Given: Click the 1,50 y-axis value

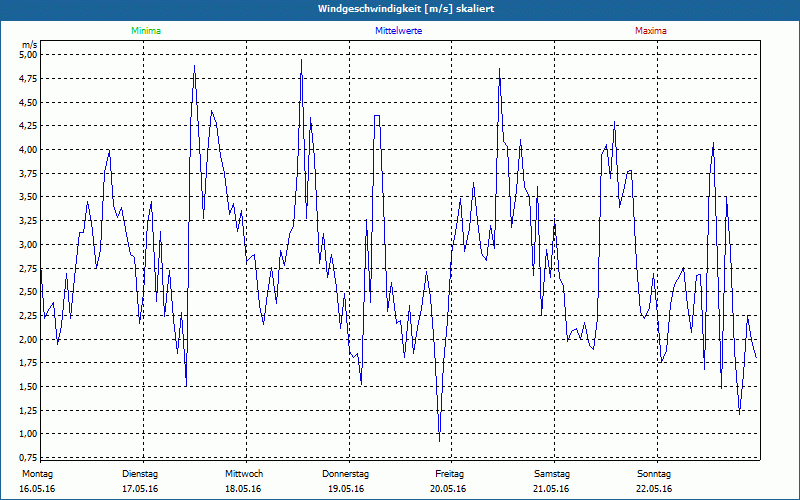Looking at the screenshot, I should click(x=29, y=387).
